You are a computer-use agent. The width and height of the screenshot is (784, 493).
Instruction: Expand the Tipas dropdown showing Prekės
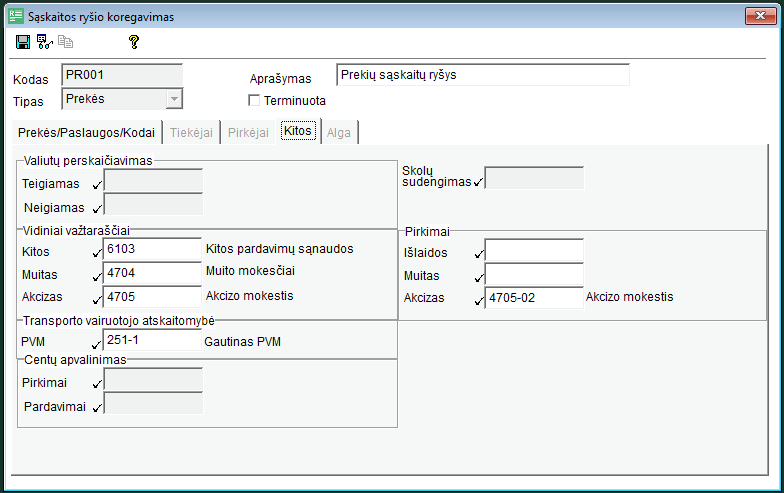tap(174, 99)
